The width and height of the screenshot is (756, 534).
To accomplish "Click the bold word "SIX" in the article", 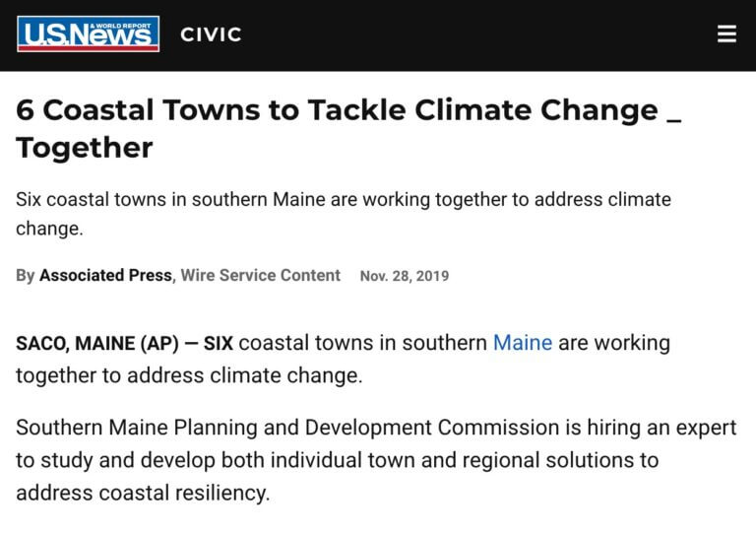I will coord(218,343).
